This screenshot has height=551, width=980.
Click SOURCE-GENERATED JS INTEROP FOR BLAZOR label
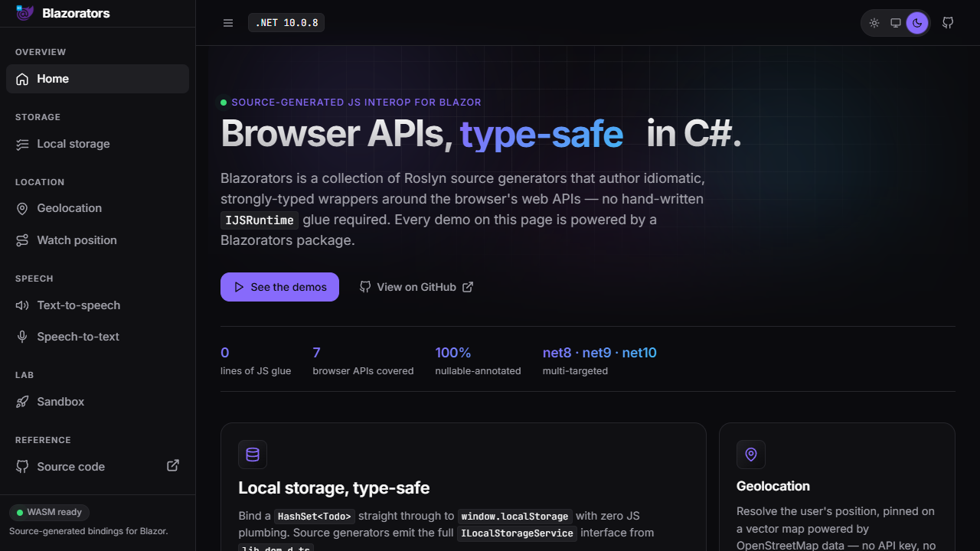[356, 103]
